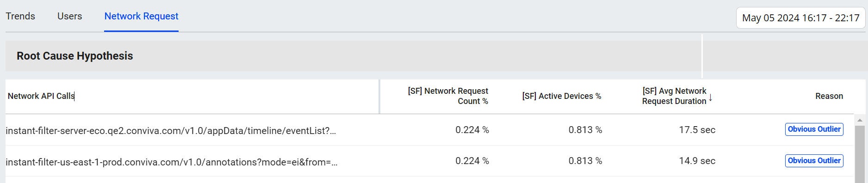Open the instant-filter-server-eco eventList API call
The height and width of the screenshot is (183, 868).
coord(171,131)
